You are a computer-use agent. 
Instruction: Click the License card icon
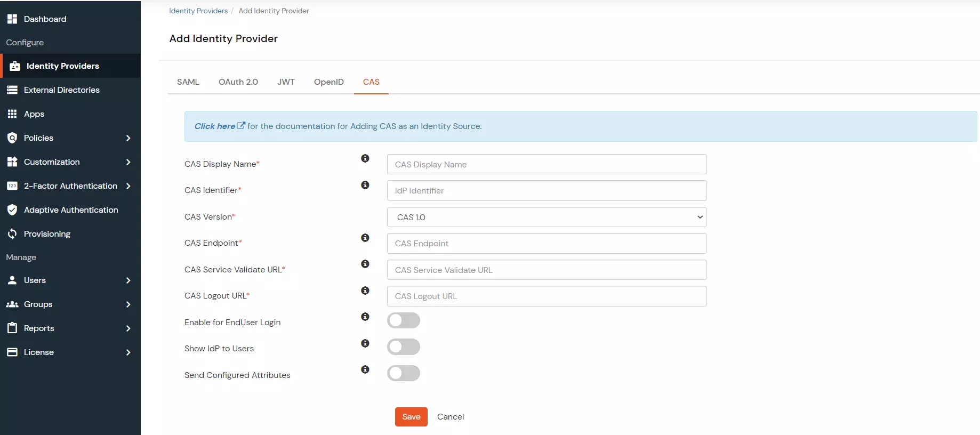[x=12, y=352]
